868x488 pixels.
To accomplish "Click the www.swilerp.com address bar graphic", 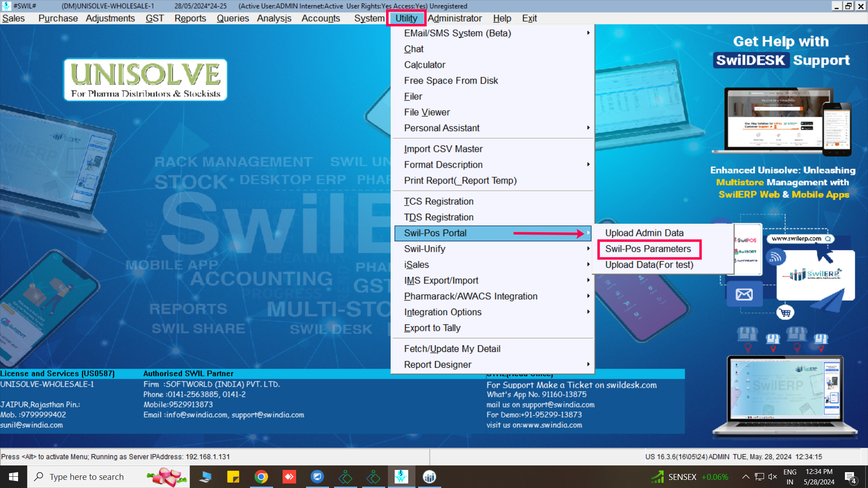I will [800, 239].
